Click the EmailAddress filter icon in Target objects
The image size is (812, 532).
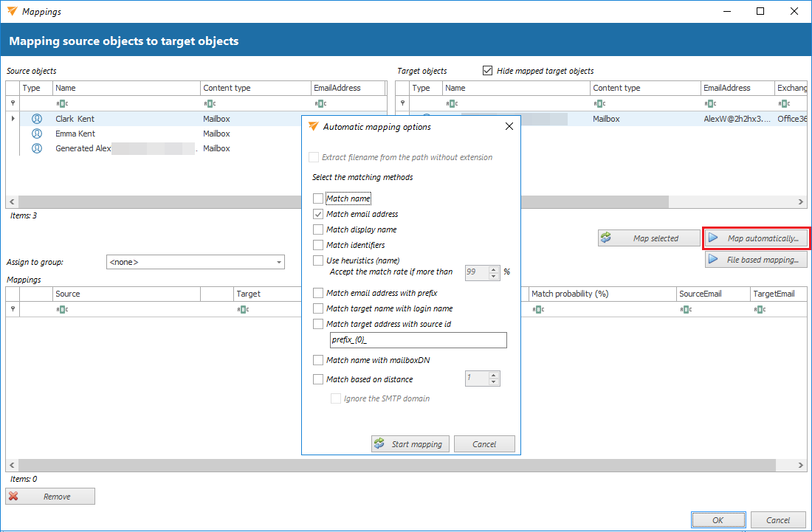coord(710,104)
